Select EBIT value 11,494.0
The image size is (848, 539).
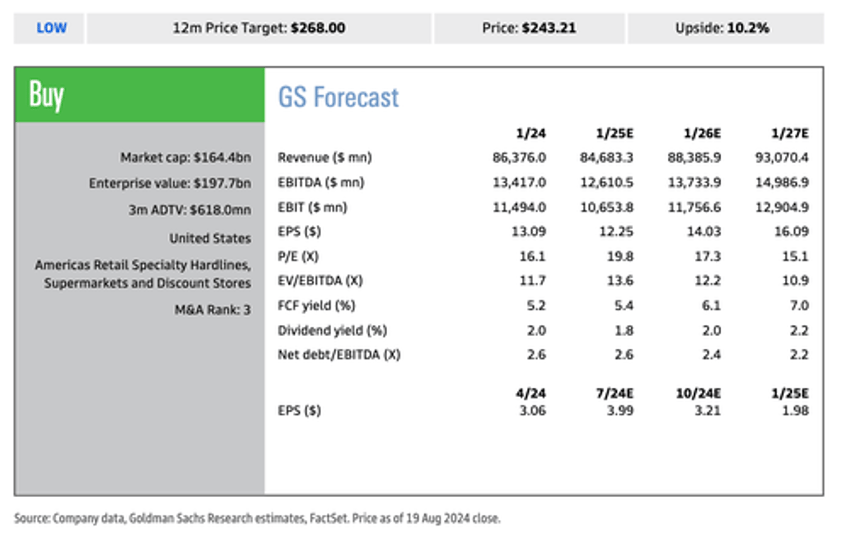[x=519, y=207]
